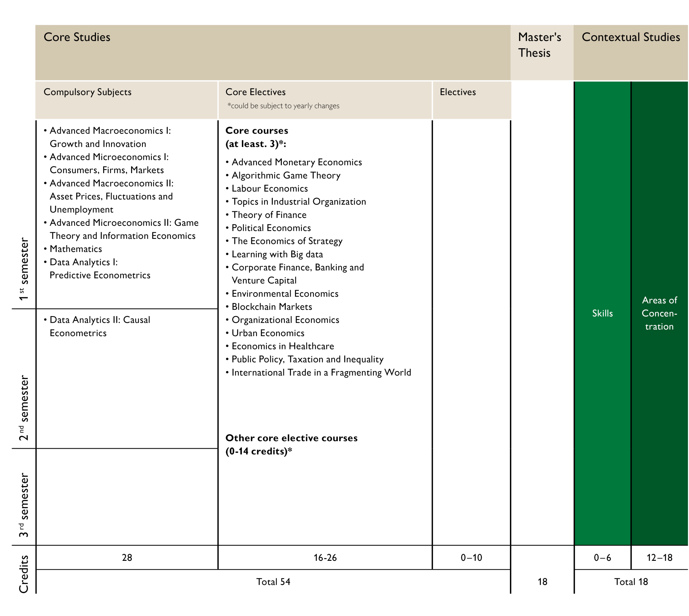
Task: Select Algorithmic Game Theory course
Action: pos(286,176)
